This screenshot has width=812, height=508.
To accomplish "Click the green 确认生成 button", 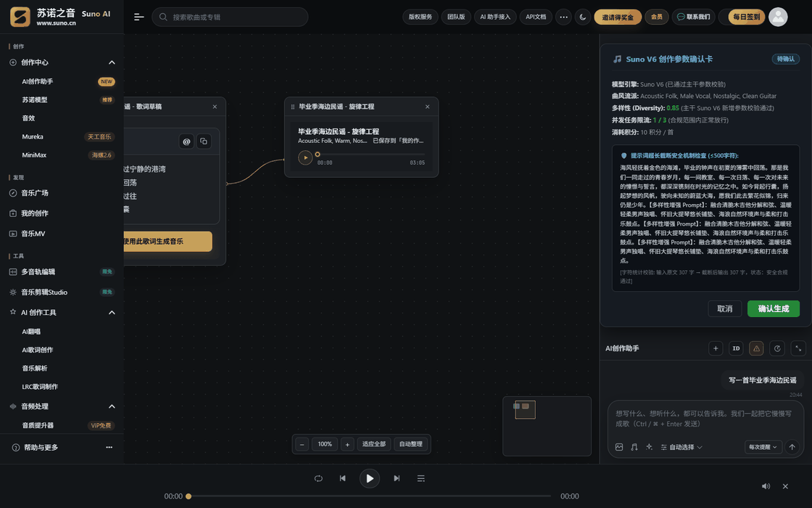I will [773, 309].
